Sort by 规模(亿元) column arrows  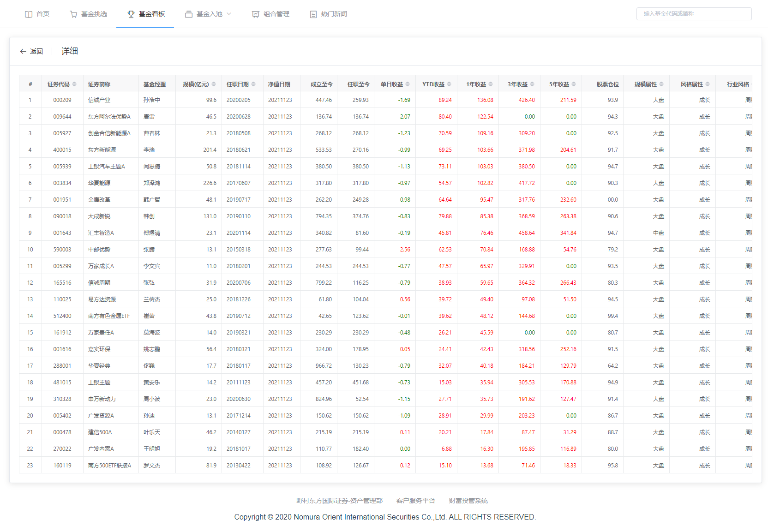[214, 84]
